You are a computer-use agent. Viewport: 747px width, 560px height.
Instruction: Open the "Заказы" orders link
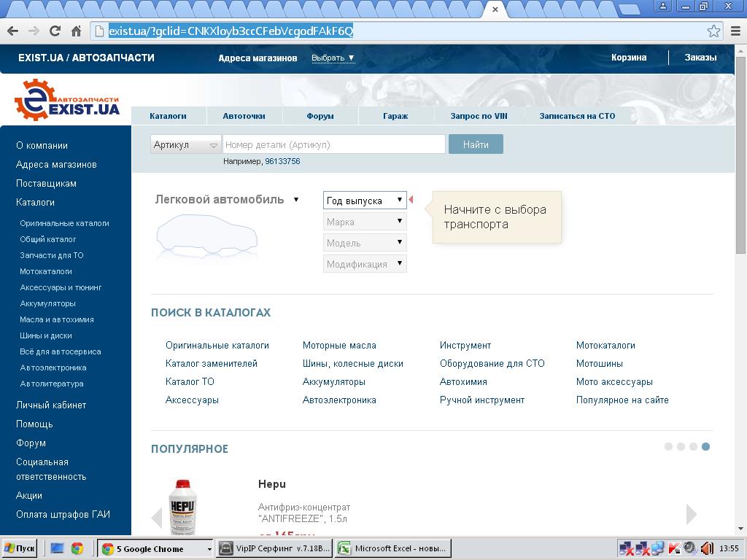point(700,58)
